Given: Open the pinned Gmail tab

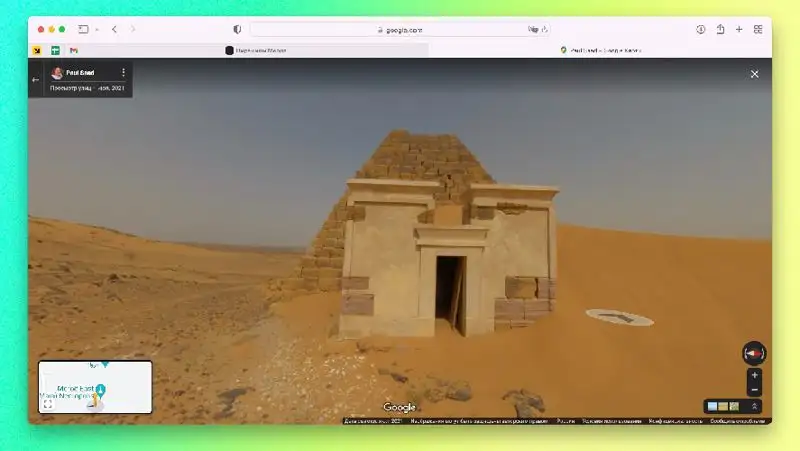Looking at the screenshot, I should tap(74, 50).
